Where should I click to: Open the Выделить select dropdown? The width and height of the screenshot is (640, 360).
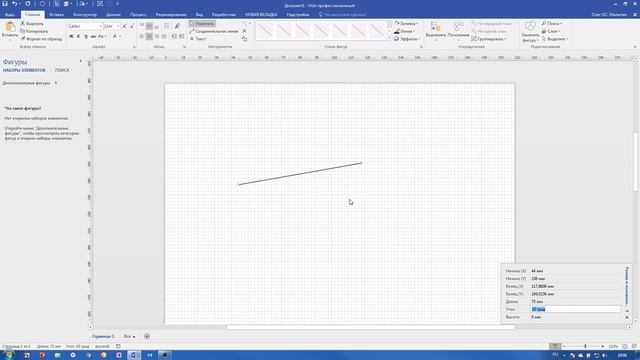point(554,39)
